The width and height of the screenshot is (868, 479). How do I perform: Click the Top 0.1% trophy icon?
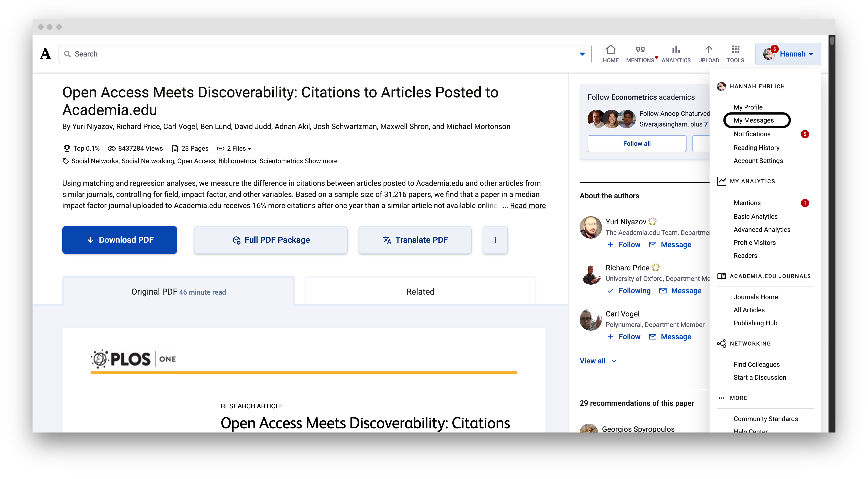click(x=67, y=148)
